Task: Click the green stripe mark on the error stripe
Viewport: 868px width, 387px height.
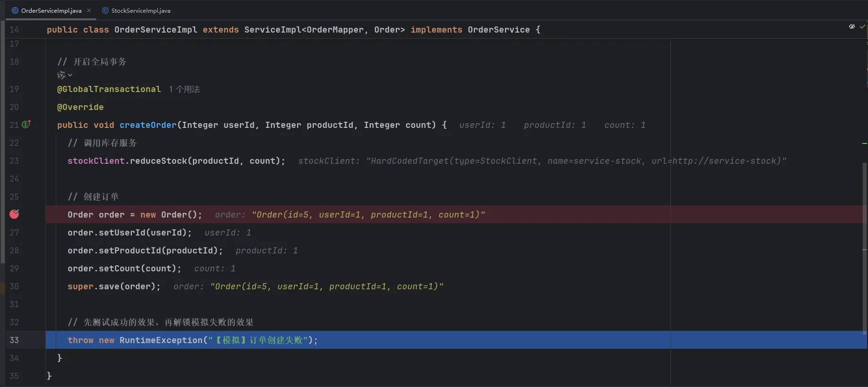Action: click(x=865, y=143)
